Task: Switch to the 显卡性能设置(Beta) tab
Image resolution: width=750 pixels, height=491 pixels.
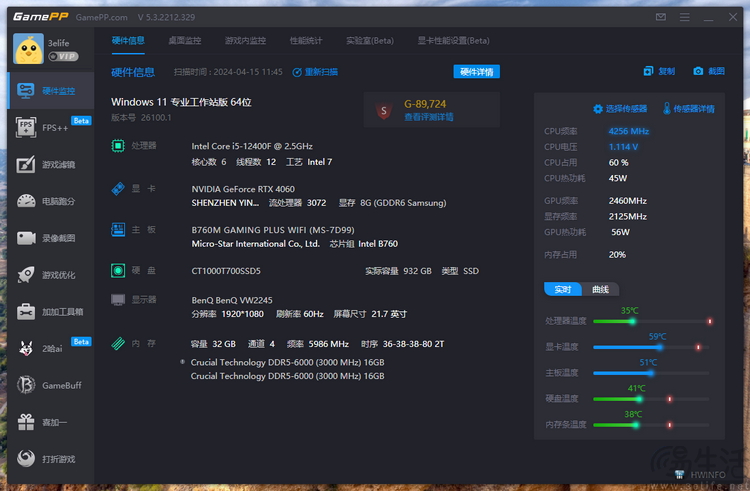Action: coord(453,41)
